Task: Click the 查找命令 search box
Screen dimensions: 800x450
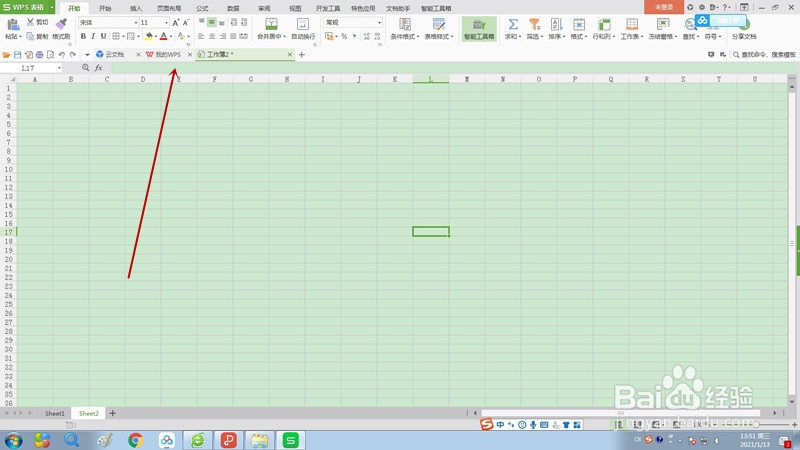Action: coord(764,55)
